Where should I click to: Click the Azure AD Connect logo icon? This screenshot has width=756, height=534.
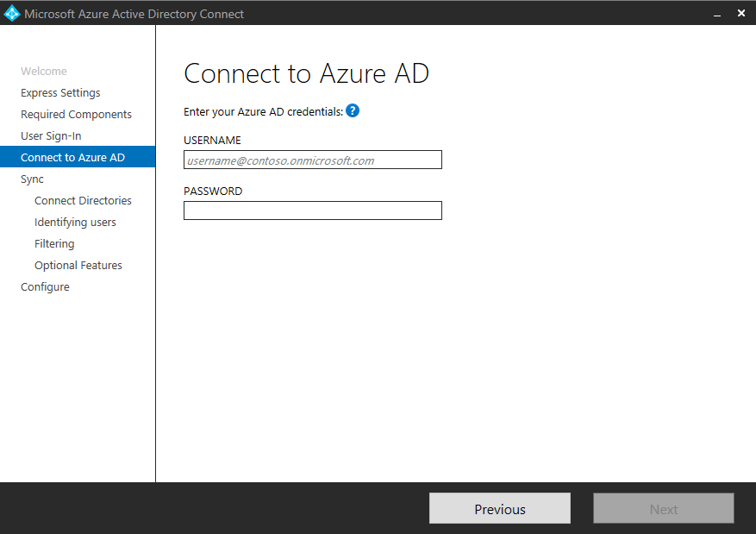(12, 13)
